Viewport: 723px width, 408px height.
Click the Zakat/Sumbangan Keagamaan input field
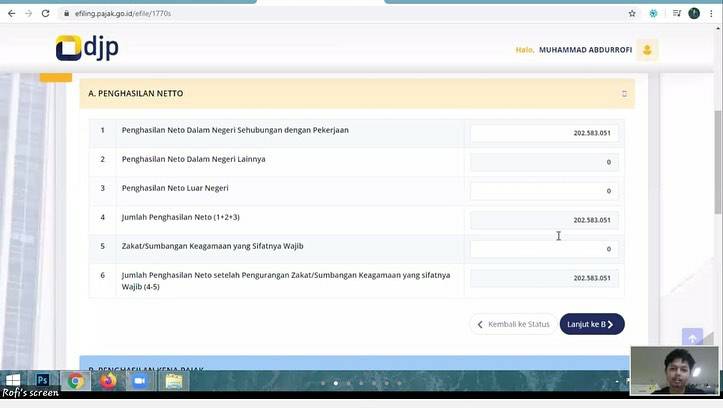[x=544, y=249]
